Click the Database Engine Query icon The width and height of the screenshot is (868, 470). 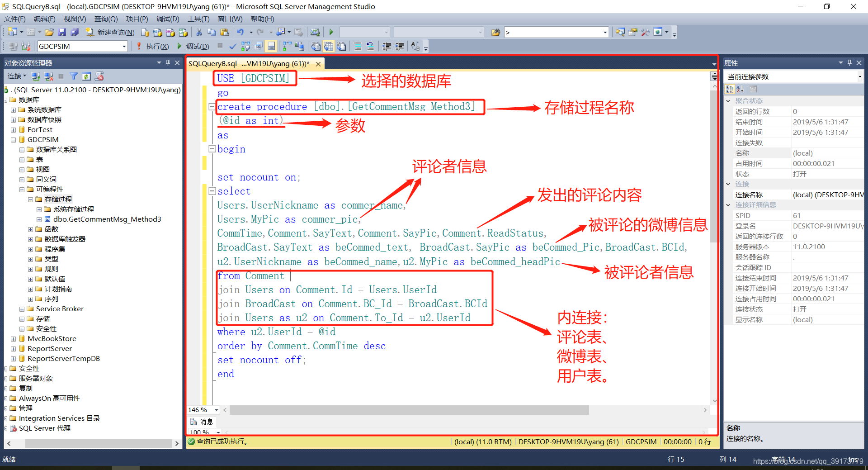[x=145, y=32]
